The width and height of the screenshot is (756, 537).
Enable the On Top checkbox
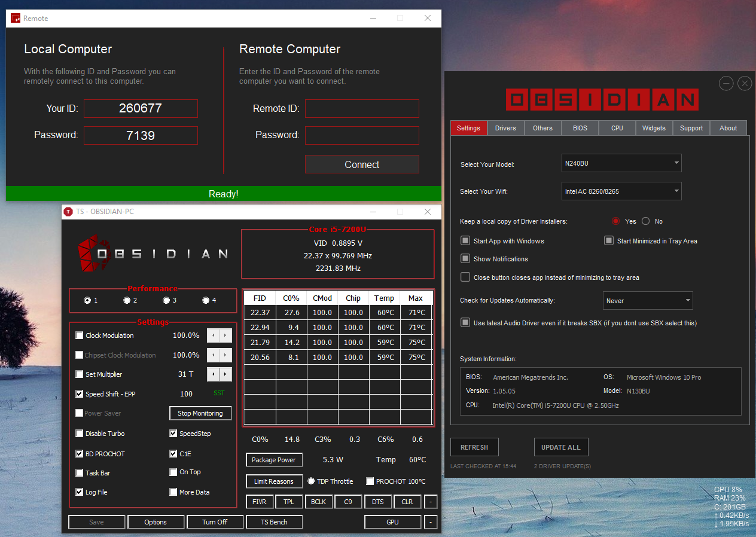click(x=173, y=472)
